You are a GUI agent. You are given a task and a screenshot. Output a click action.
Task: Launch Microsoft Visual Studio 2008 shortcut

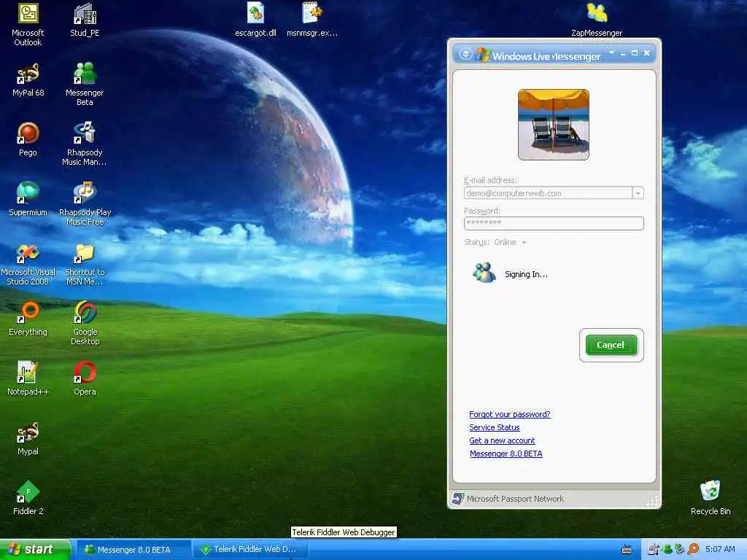28,264
